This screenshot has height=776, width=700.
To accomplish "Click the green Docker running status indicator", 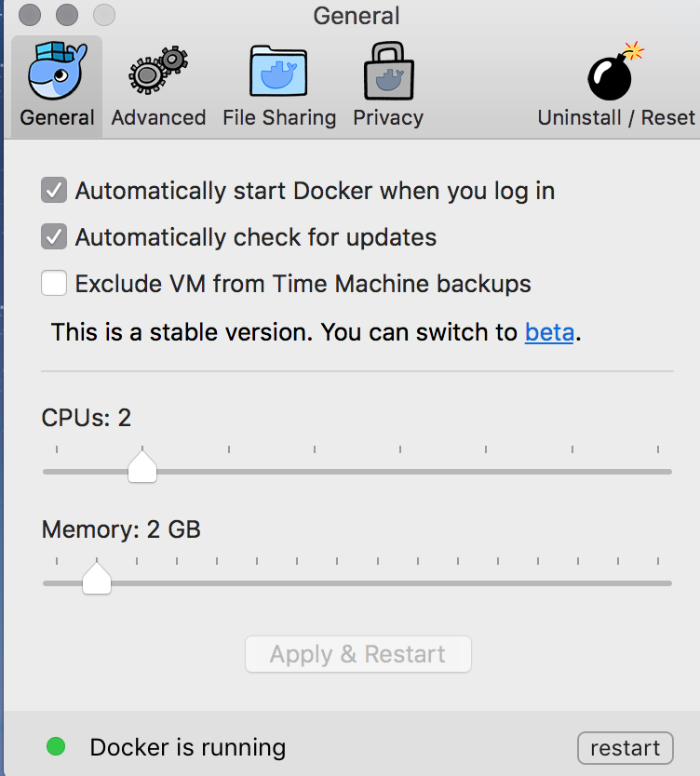I will click(56, 746).
